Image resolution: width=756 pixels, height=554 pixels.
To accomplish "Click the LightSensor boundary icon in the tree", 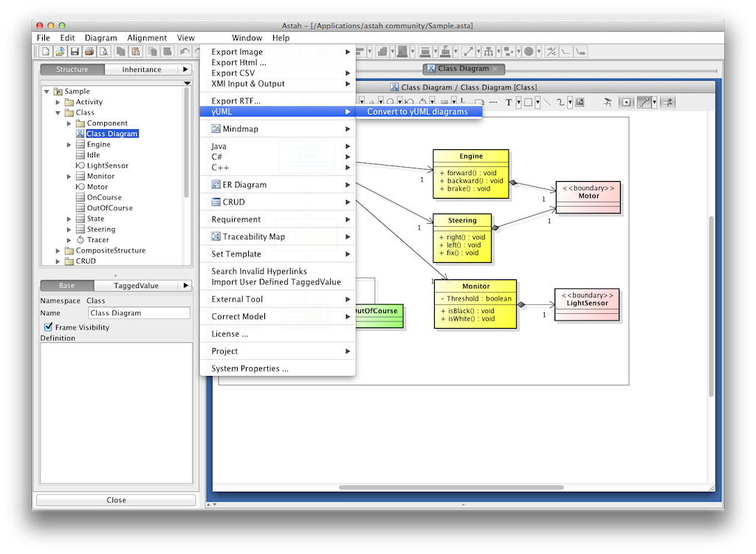I will (x=80, y=165).
